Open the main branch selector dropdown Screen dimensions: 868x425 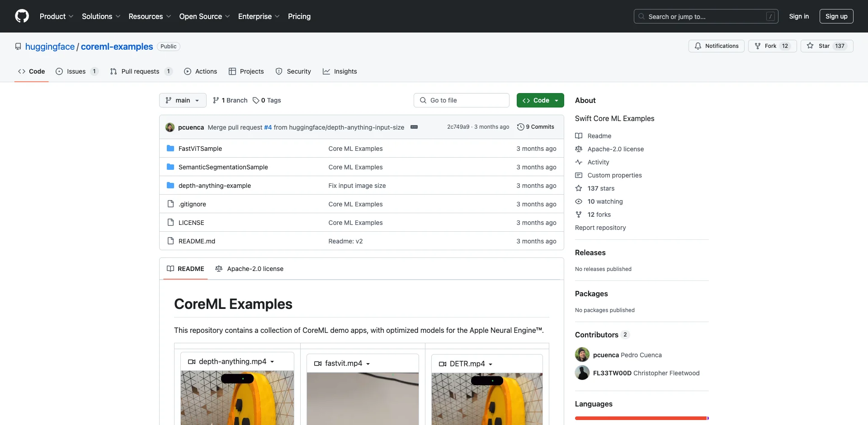point(183,100)
